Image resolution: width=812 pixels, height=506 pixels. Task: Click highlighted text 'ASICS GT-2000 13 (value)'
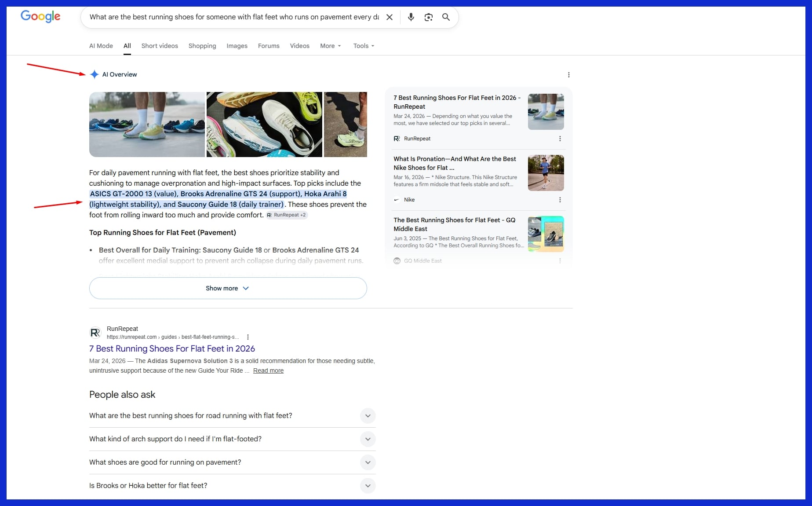point(134,194)
